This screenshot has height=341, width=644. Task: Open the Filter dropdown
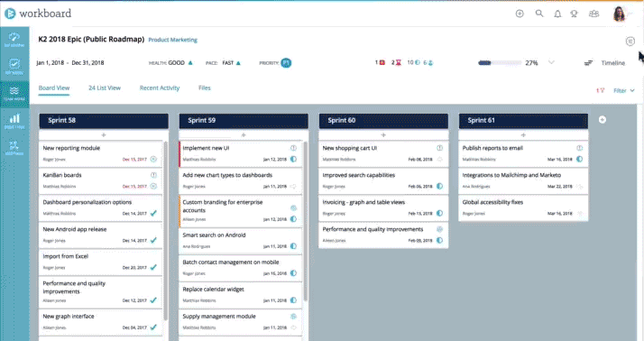point(624,90)
